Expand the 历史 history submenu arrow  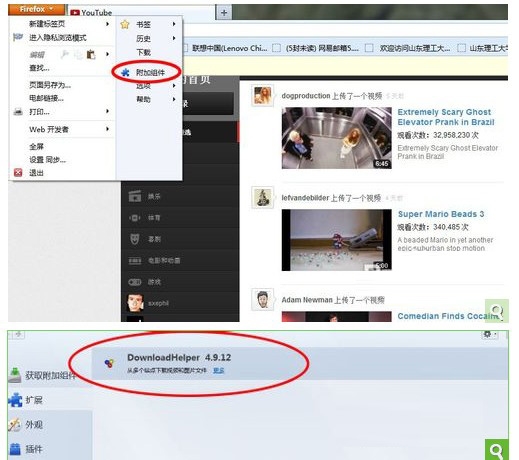click(x=174, y=38)
